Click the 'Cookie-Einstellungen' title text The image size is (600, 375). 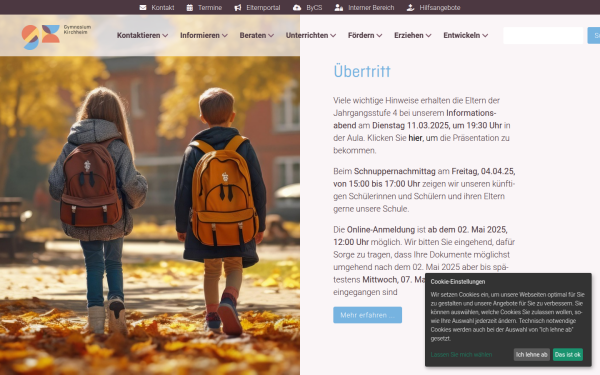point(458,282)
